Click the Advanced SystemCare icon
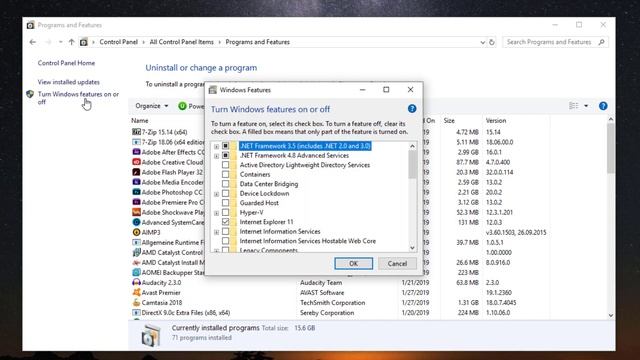 click(136, 222)
